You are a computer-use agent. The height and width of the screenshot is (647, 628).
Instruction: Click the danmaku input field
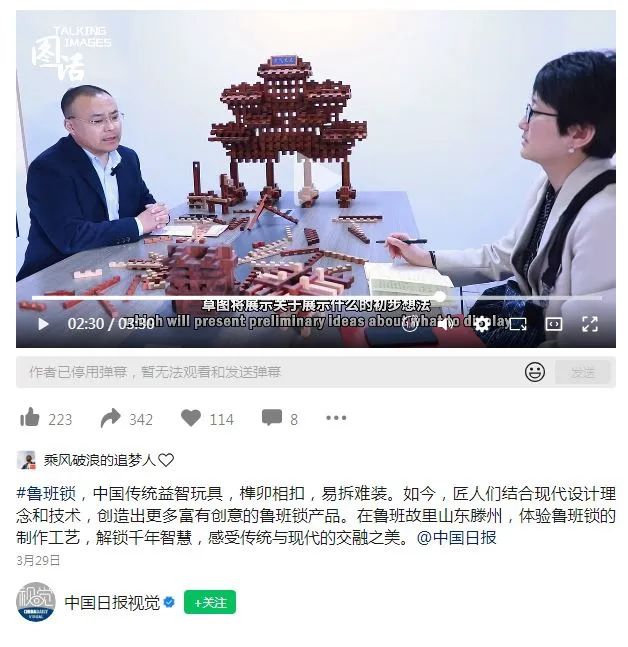[268, 372]
